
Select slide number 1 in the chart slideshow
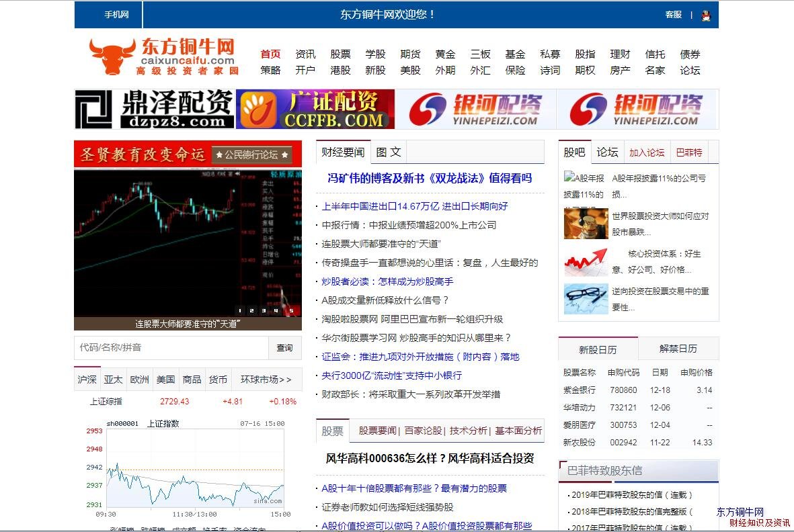[x=240, y=310]
